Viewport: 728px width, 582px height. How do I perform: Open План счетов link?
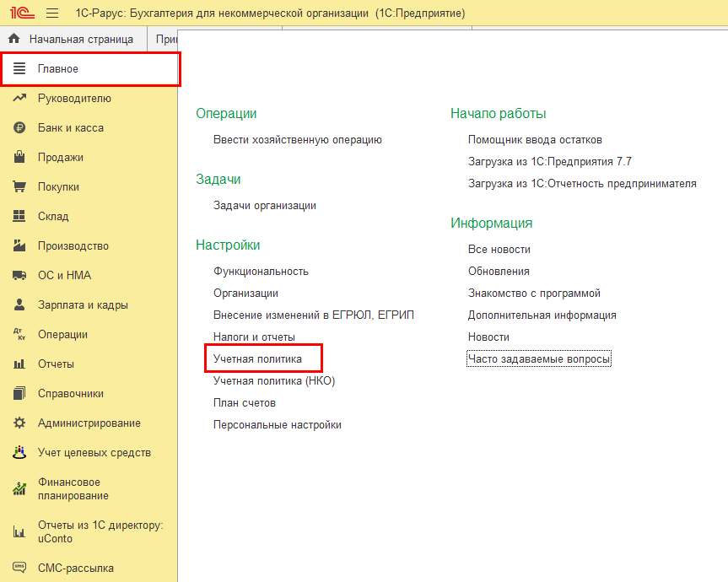[245, 403]
